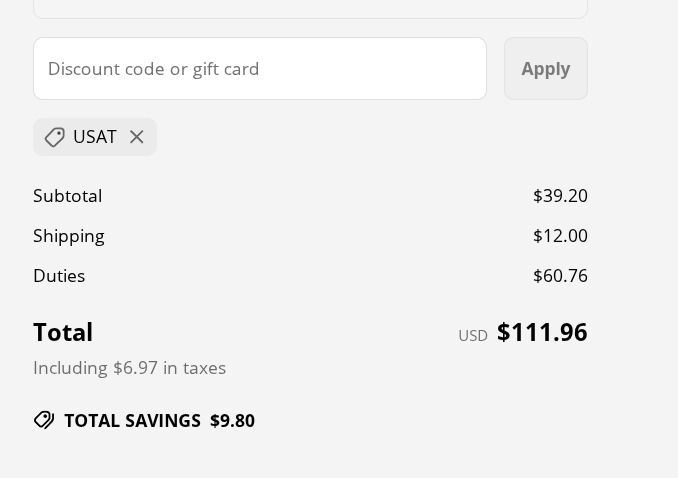Click the $111.96 total amount
The width and height of the screenshot is (678, 478).
point(542,332)
